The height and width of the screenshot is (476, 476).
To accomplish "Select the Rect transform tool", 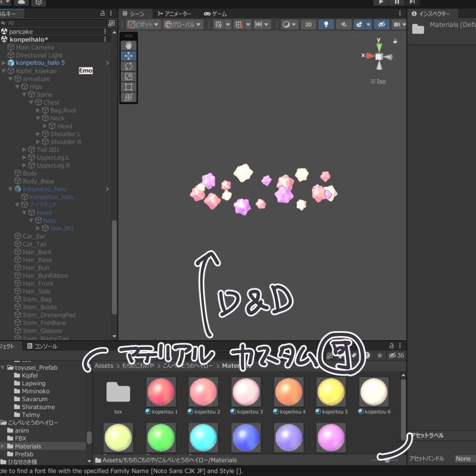I will click(x=128, y=87).
